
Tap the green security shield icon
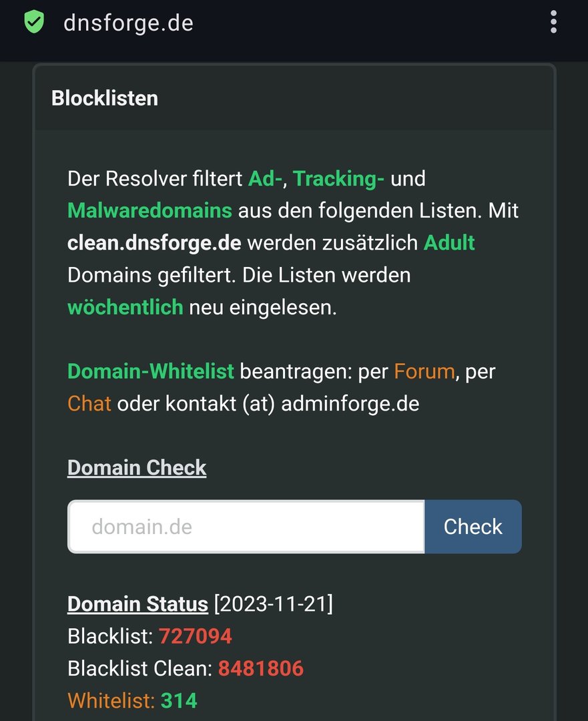click(x=33, y=22)
